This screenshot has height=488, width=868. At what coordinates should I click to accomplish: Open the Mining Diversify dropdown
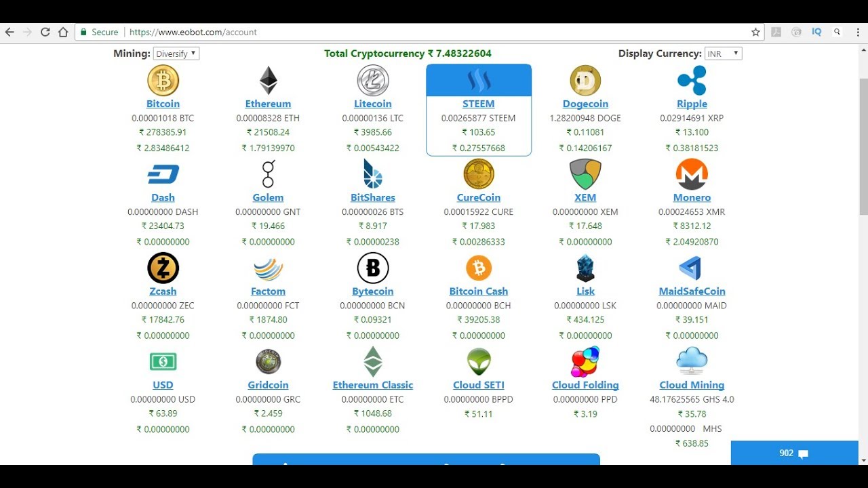click(176, 54)
